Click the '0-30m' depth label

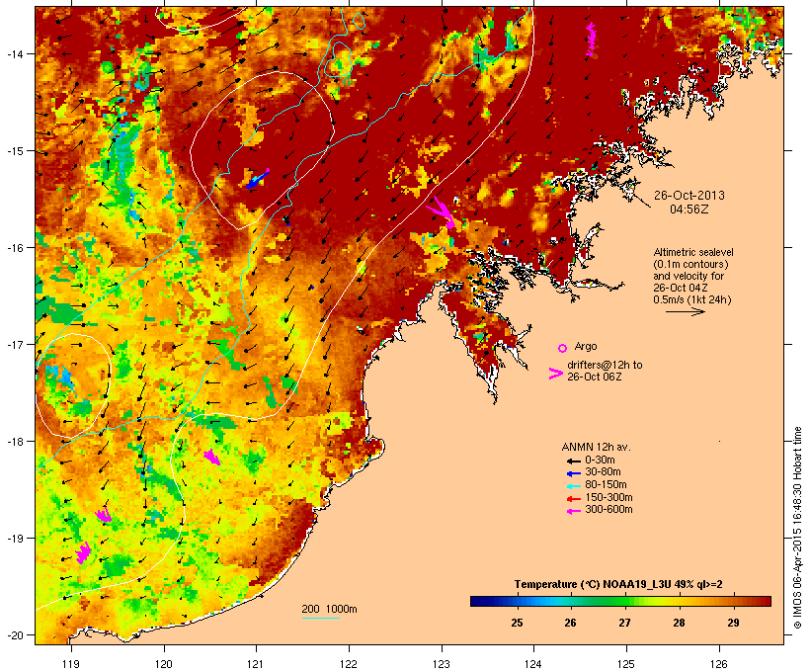click(600, 461)
